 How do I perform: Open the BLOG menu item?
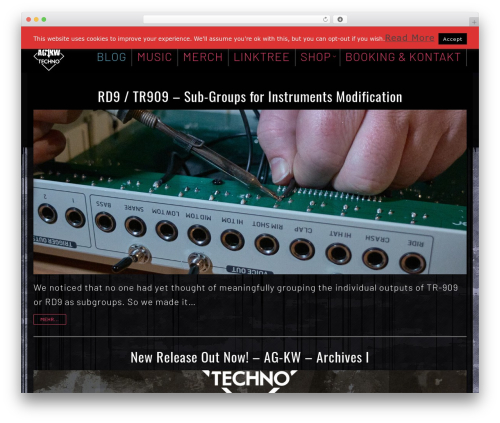click(x=112, y=57)
